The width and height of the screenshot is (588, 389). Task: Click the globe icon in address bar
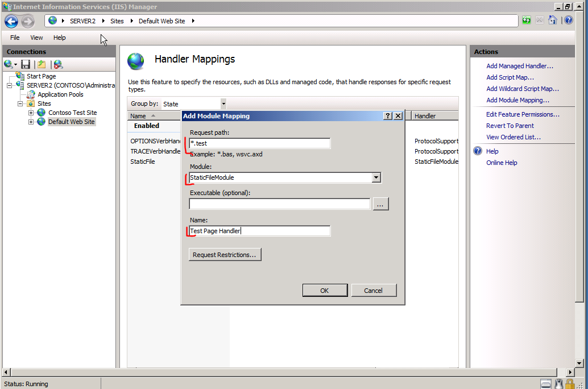coord(53,20)
